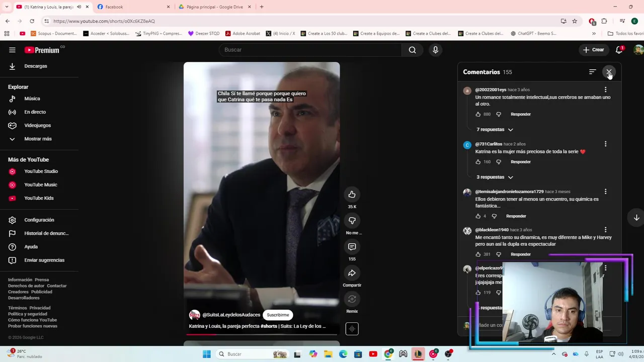
Task: Open YouTube notifications bell
Action: pyautogui.click(x=619, y=50)
